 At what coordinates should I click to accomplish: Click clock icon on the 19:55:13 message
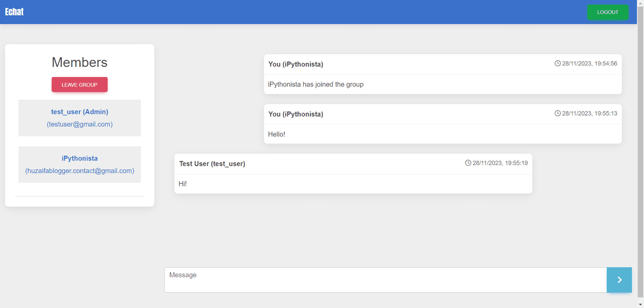tap(557, 113)
